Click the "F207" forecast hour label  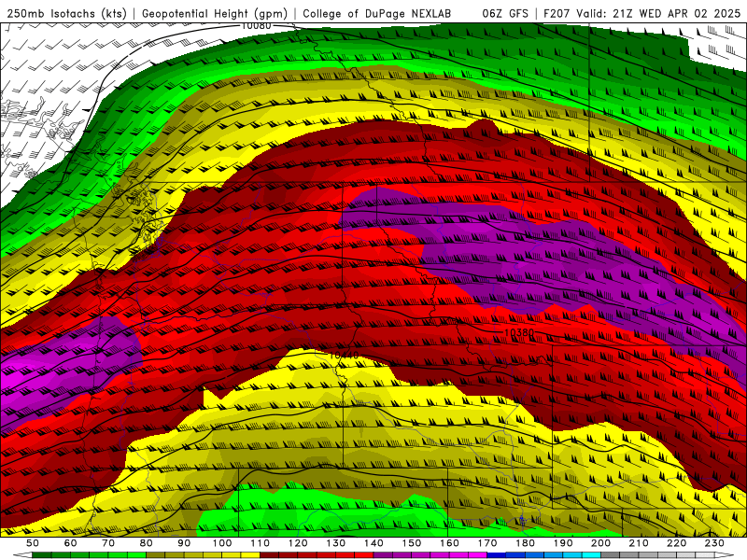click(x=557, y=13)
